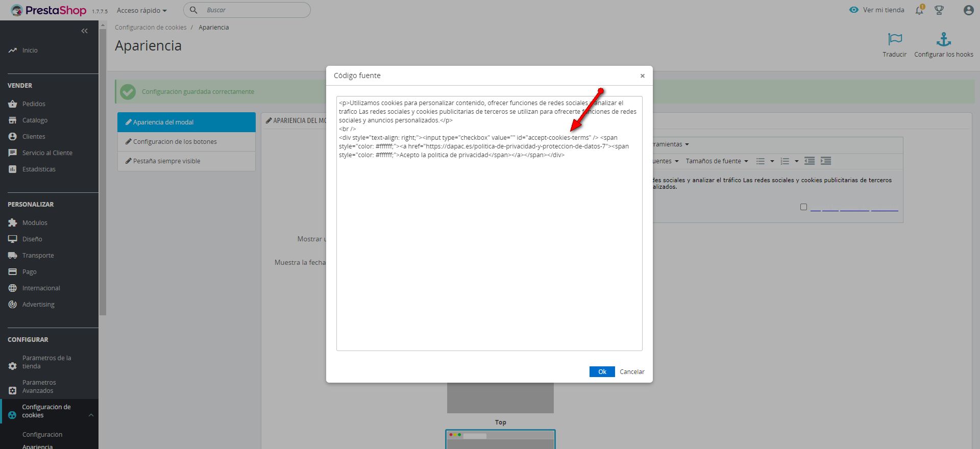Tick the checkbox in the editor preview
Image resolution: width=980 pixels, height=449 pixels.
click(x=803, y=207)
